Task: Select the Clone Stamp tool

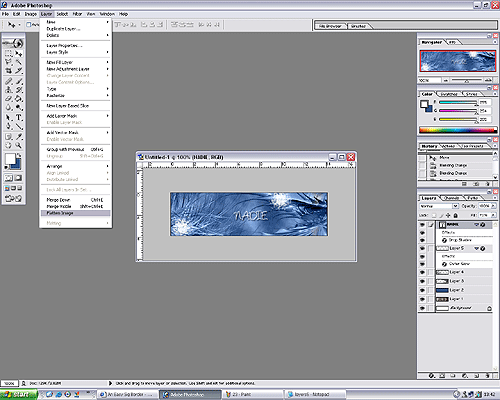Action: tap(8, 89)
